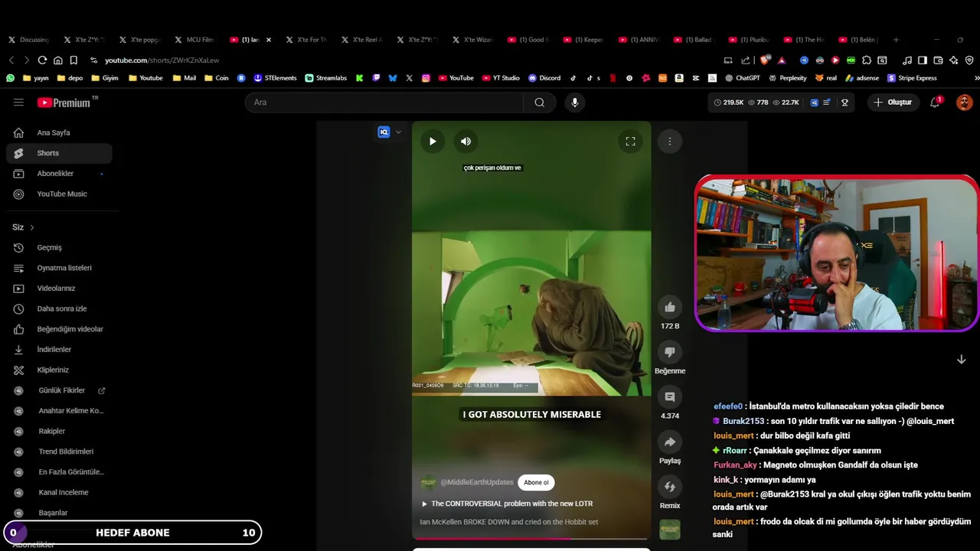Play the Shorts video

(x=433, y=141)
